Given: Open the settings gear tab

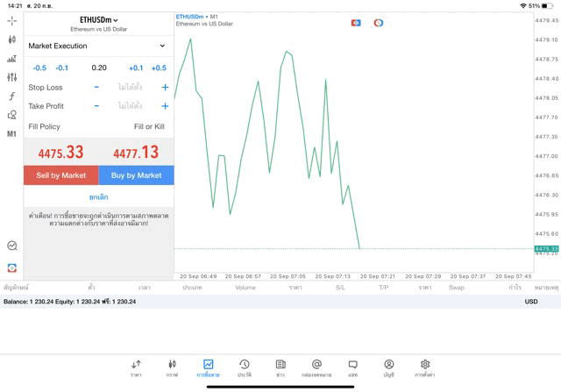Looking at the screenshot, I should click(425, 368).
